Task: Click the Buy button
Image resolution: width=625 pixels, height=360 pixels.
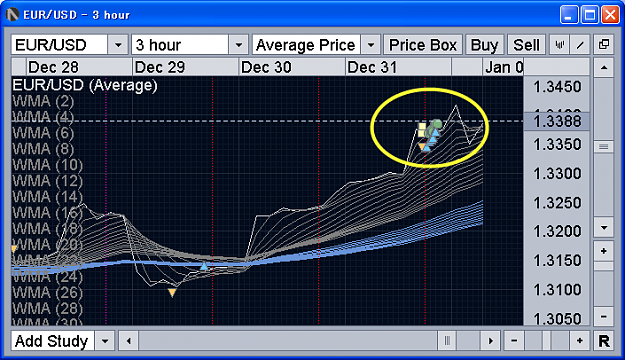Action: point(484,45)
